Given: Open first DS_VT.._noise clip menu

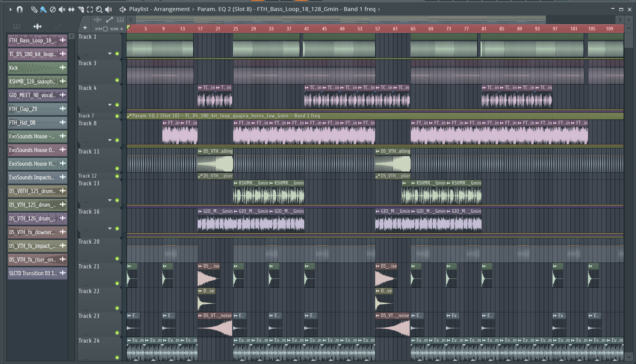Looking at the screenshot, I should click(x=200, y=316).
